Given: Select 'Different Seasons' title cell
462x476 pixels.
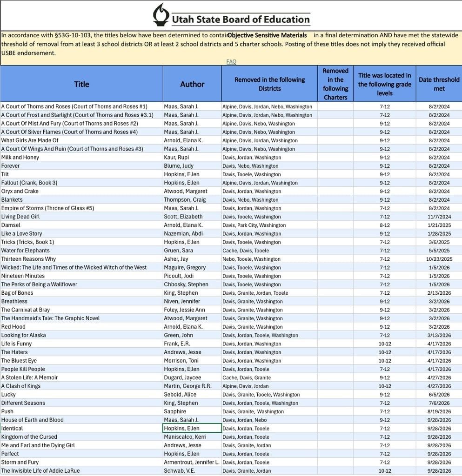Looking at the screenshot, I should point(81,403).
